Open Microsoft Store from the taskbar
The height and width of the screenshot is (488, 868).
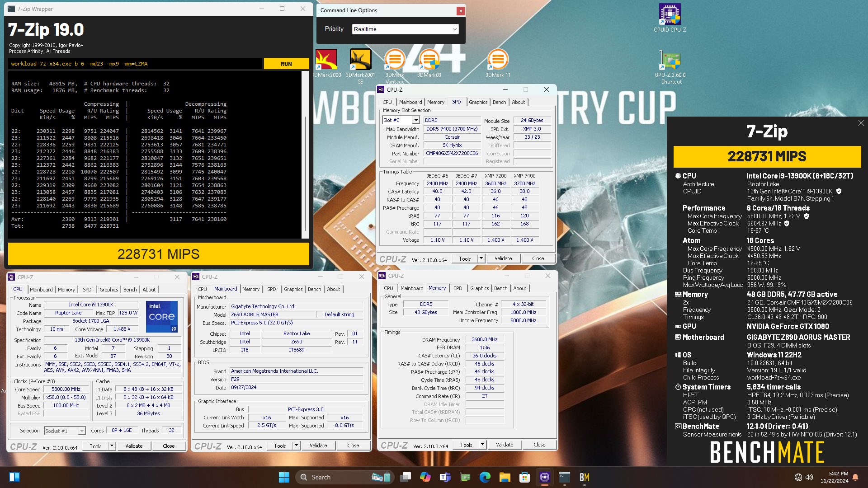tap(525, 477)
